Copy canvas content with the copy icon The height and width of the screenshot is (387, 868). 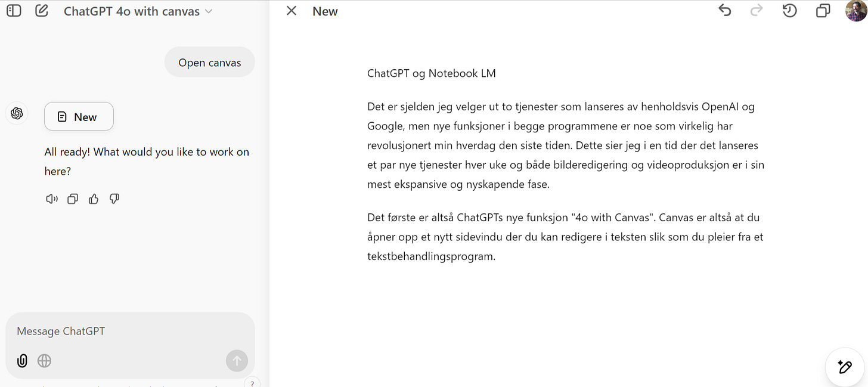tap(823, 11)
